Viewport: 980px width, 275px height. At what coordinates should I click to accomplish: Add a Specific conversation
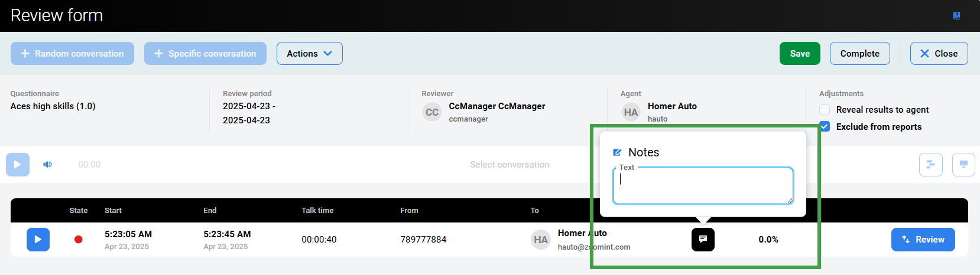coord(205,54)
